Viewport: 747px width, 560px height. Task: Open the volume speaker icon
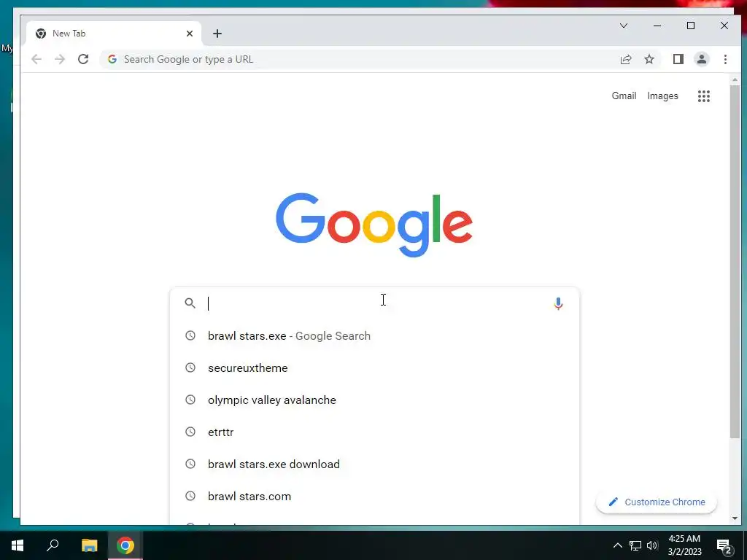pyautogui.click(x=652, y=545)
